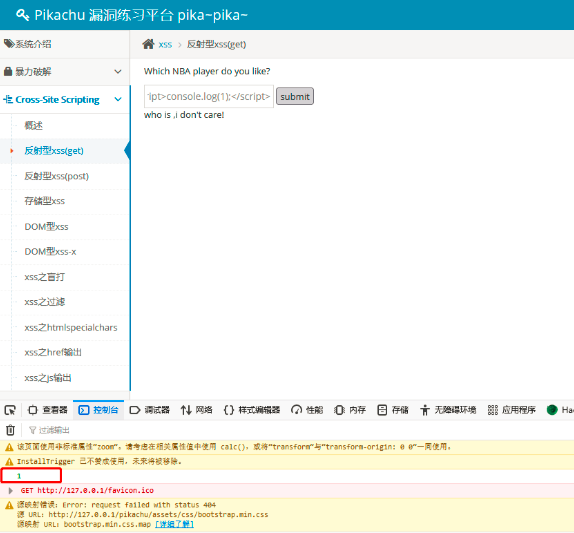
Task: Open the HackBar green icon tab
Action: (552, 410)
